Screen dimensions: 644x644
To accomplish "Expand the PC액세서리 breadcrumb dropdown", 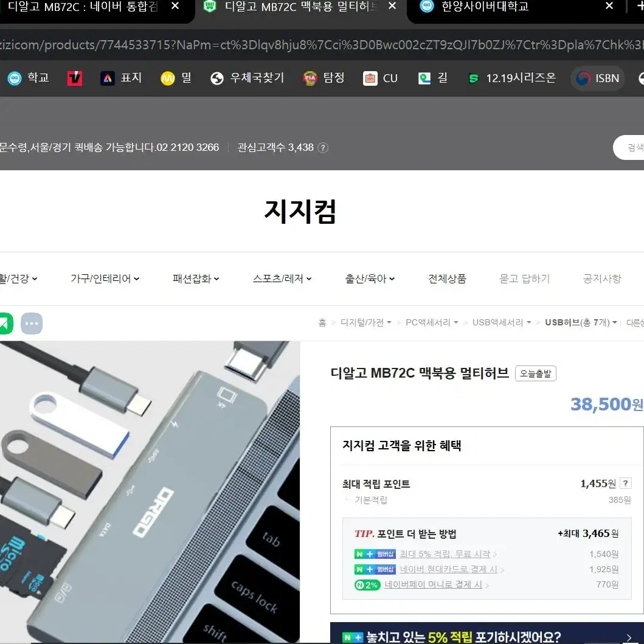I will pyautogui.click(x=432, y=322).
